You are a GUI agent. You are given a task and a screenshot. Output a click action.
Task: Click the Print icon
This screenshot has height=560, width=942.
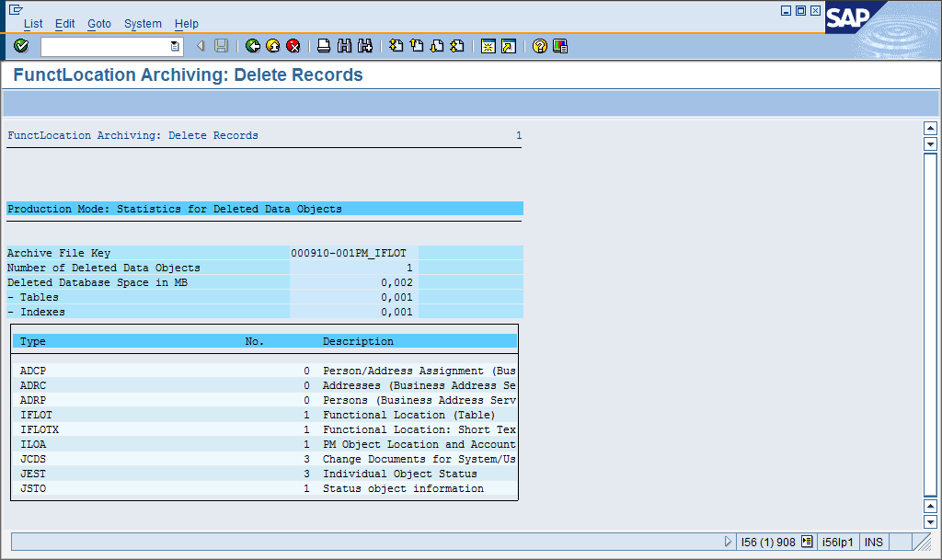(324, 46)
